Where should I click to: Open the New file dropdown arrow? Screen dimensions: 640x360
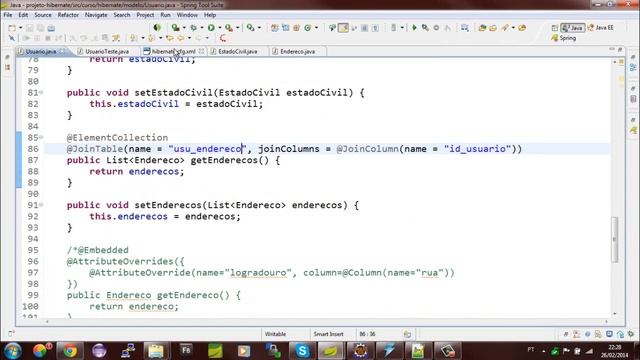(20, 28)
